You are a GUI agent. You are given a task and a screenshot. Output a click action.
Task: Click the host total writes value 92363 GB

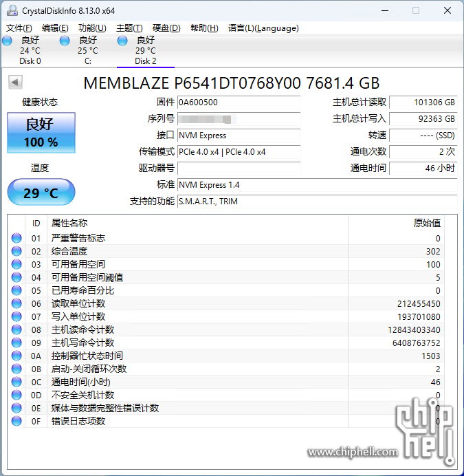423,119
